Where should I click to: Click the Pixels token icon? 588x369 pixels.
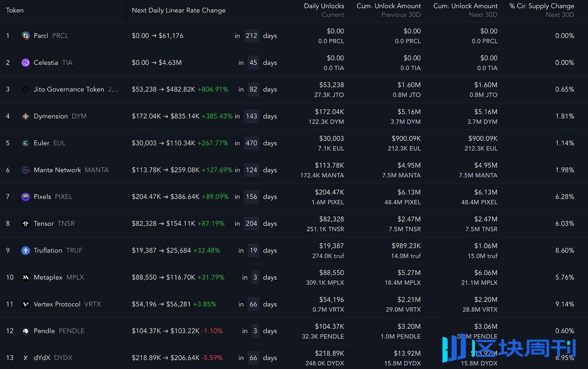[25, 197]
